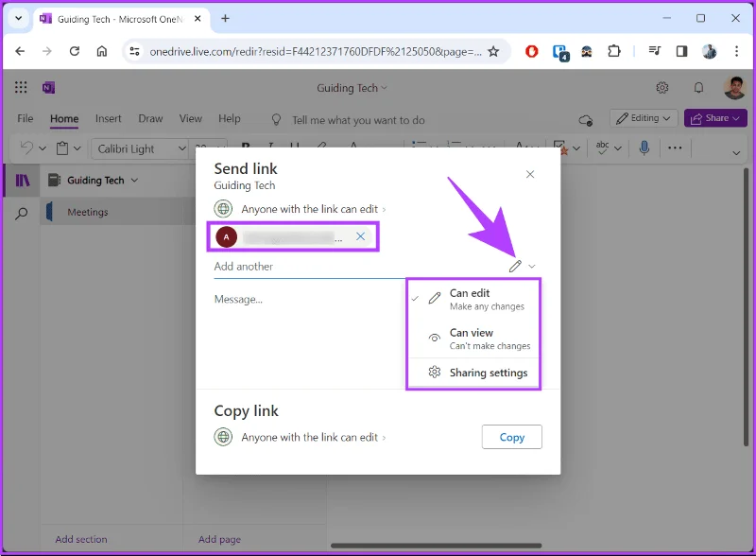Expand the permission chevron beside pencil

532,267
